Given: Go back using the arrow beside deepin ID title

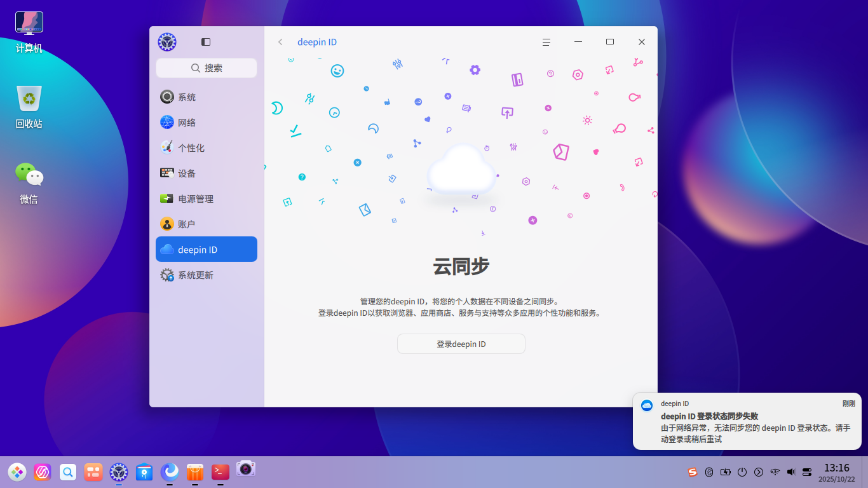Looking at the screenshot, I should [x=280, y=42].
